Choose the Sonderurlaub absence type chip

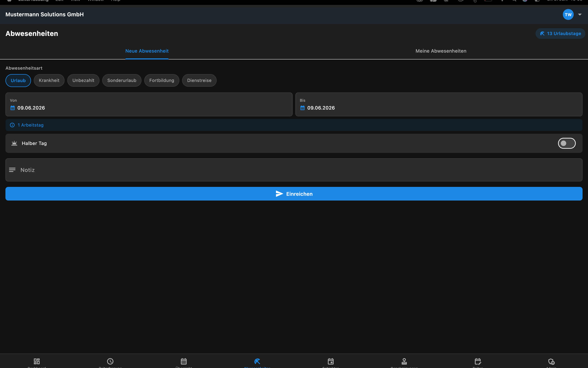[122, 81]
